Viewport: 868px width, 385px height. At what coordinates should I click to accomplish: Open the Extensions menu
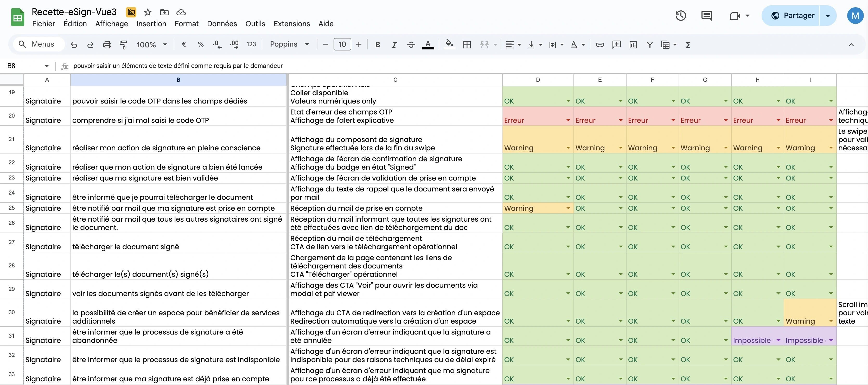pos(291,23)
